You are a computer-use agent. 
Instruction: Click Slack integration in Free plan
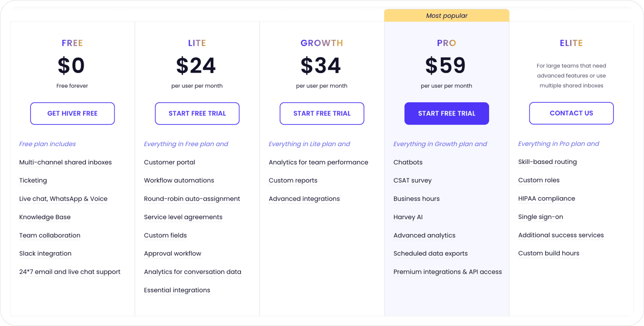pos(45,253)
